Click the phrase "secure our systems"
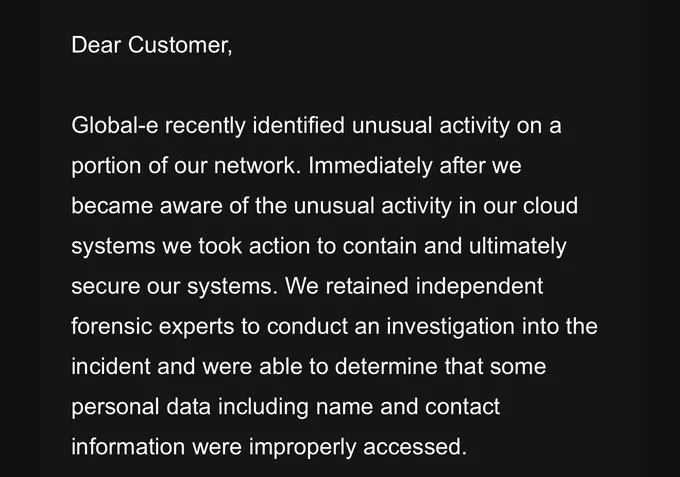This screenshot has width=680, height=477. point(172,286)
